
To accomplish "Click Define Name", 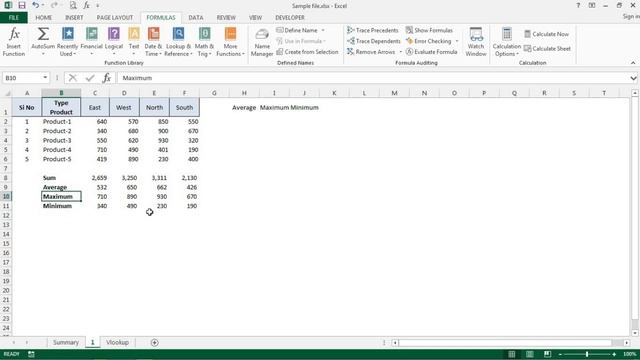I will (297, 30).
